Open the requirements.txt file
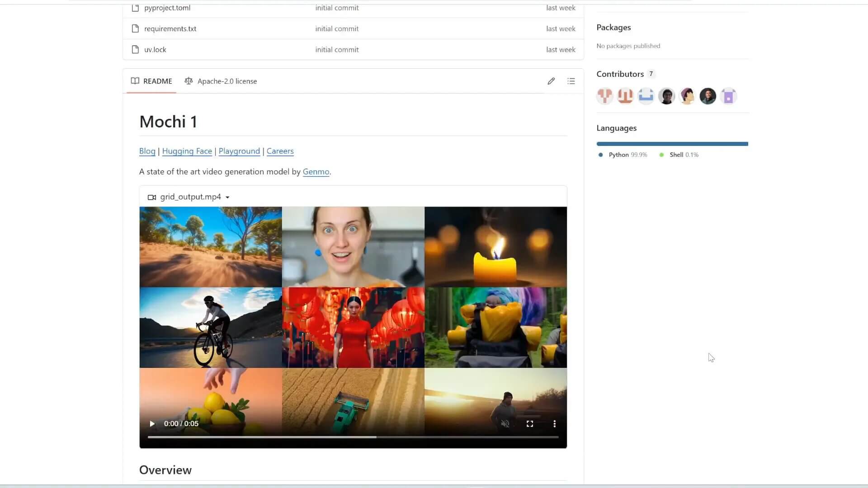 pos(170,29)
